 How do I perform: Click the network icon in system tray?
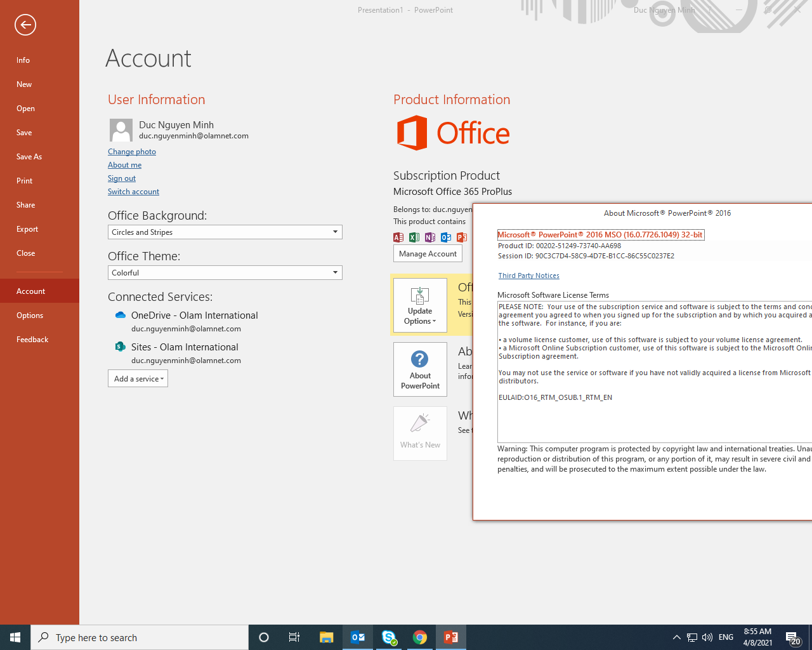coord(692,637)
